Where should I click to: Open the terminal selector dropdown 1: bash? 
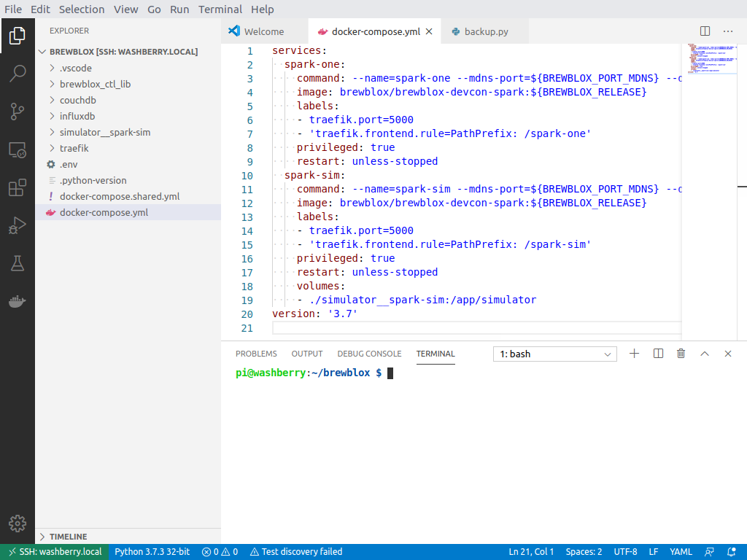pyautogui.click(x=555, y=354)
